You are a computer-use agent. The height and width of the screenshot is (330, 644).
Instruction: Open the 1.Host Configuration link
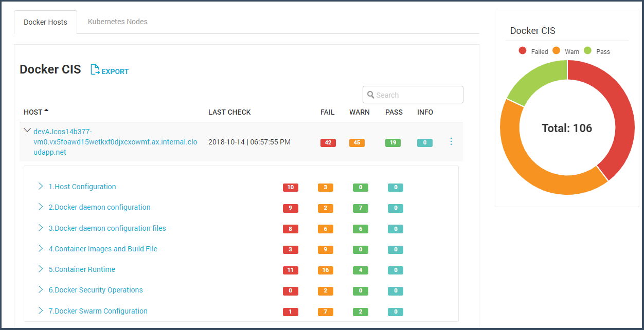click(x=82, y=187)
